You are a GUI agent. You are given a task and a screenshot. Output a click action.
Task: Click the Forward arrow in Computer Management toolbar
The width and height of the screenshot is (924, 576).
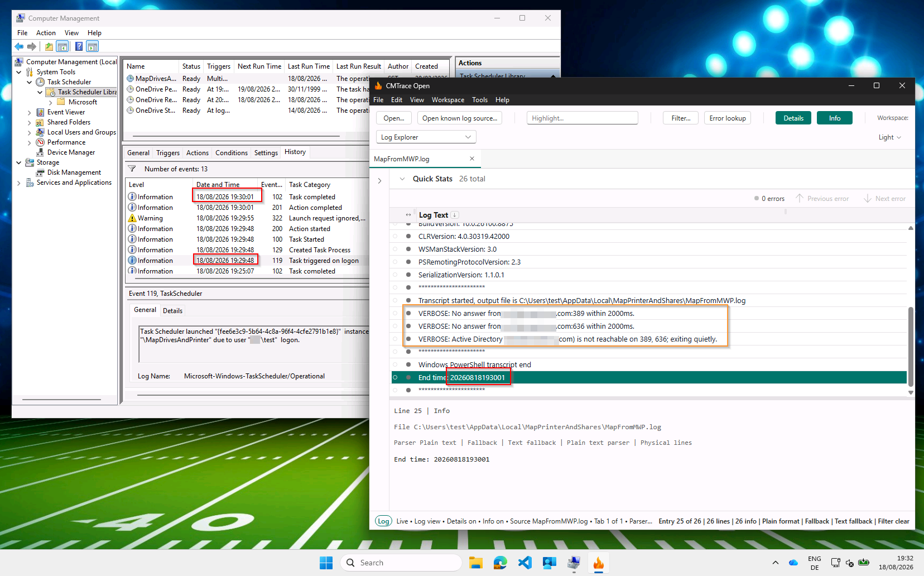tap(32, 46)
